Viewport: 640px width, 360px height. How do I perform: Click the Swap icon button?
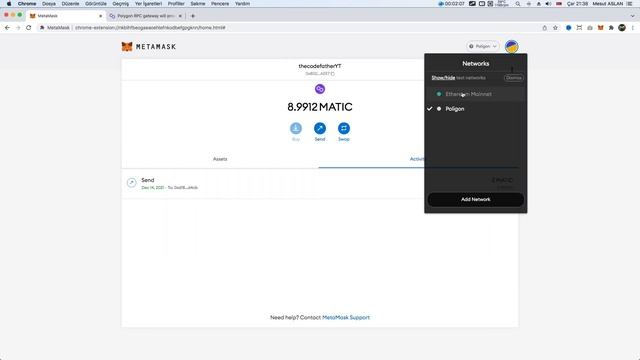coord(344,128)
